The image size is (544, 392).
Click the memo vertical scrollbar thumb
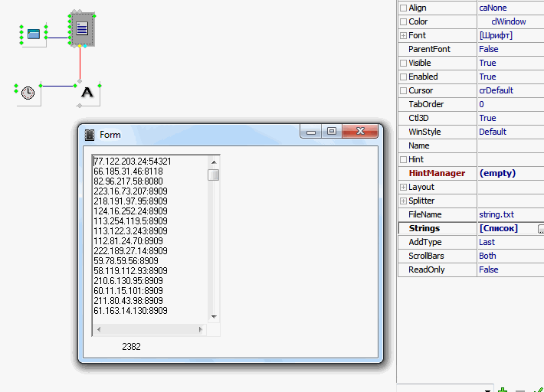click(214, 175)
